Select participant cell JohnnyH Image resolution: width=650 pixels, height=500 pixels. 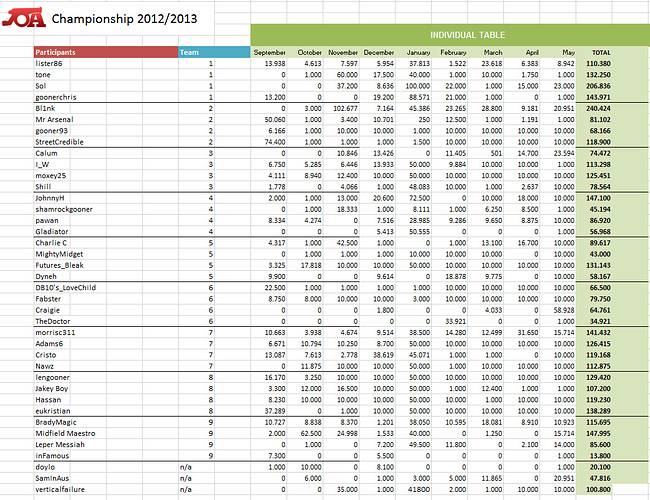[x=50, y=198]
